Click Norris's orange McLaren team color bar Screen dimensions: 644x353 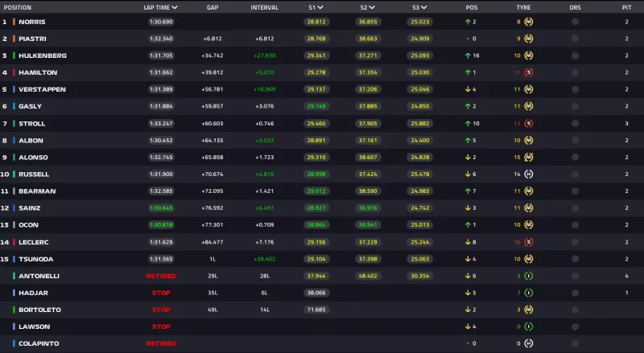coord(14,22)
